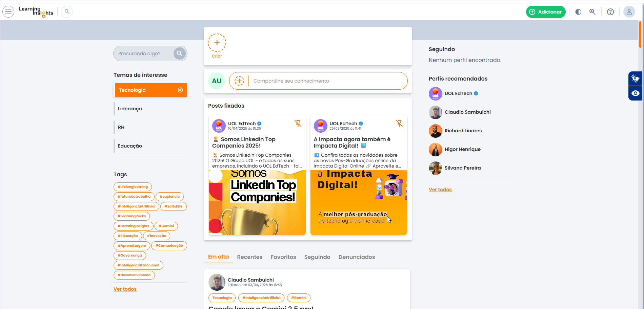The image size is (644, 309).
Task: Open UOL EdTech recommended profile
Action: 454,94
